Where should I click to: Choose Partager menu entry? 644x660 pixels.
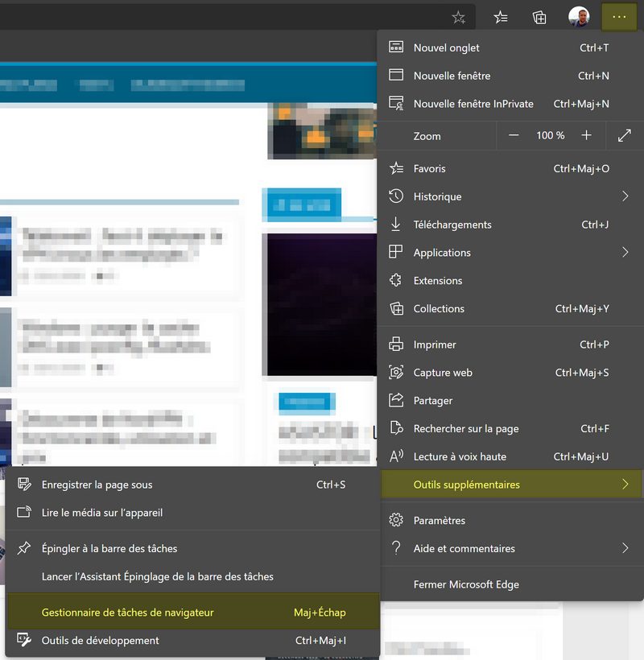(510, 400)
